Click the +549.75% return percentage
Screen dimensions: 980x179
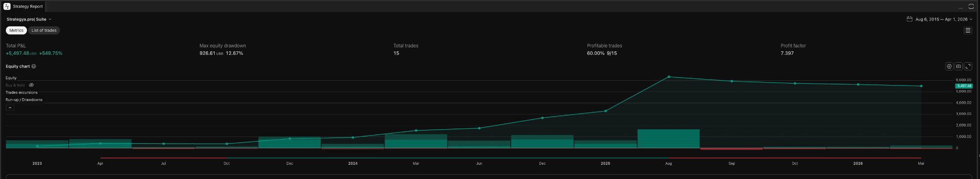(51, 53)
